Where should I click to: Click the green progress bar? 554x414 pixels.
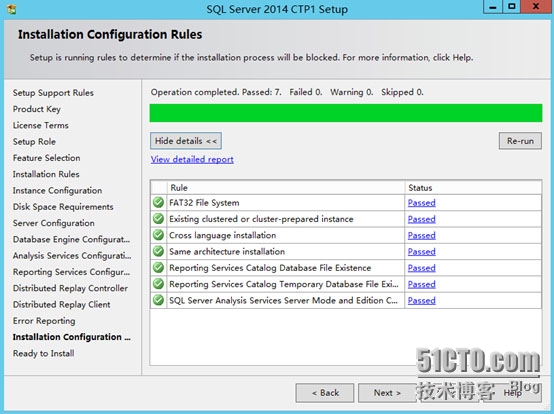coord(346,113)
